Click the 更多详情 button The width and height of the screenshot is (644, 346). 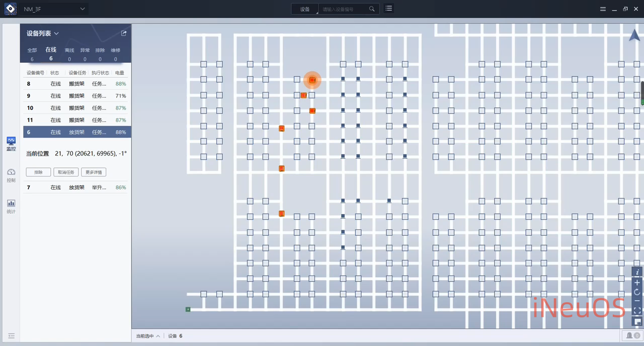tap(94, 172)
